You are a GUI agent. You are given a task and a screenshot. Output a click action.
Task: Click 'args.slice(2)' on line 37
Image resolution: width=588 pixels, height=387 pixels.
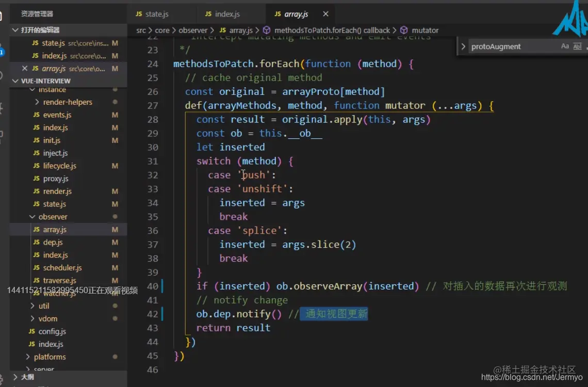click(319, 245)
